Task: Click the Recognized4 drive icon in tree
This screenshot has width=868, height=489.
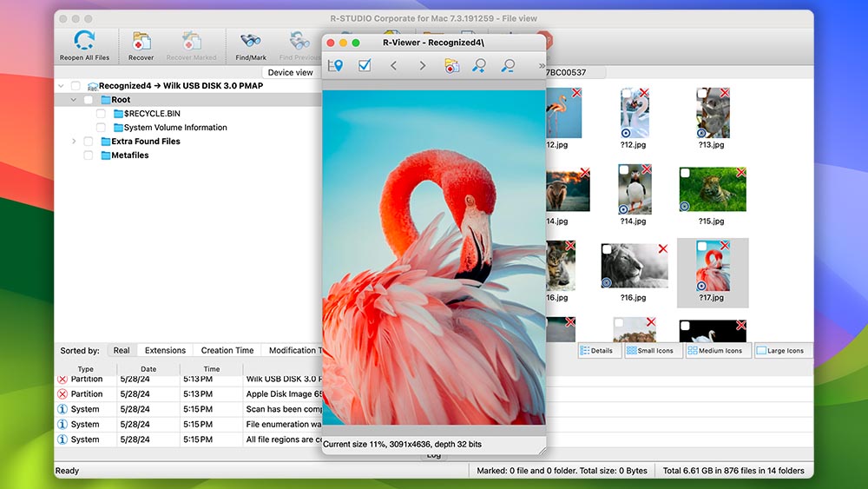Action: [x=93, y=86]
